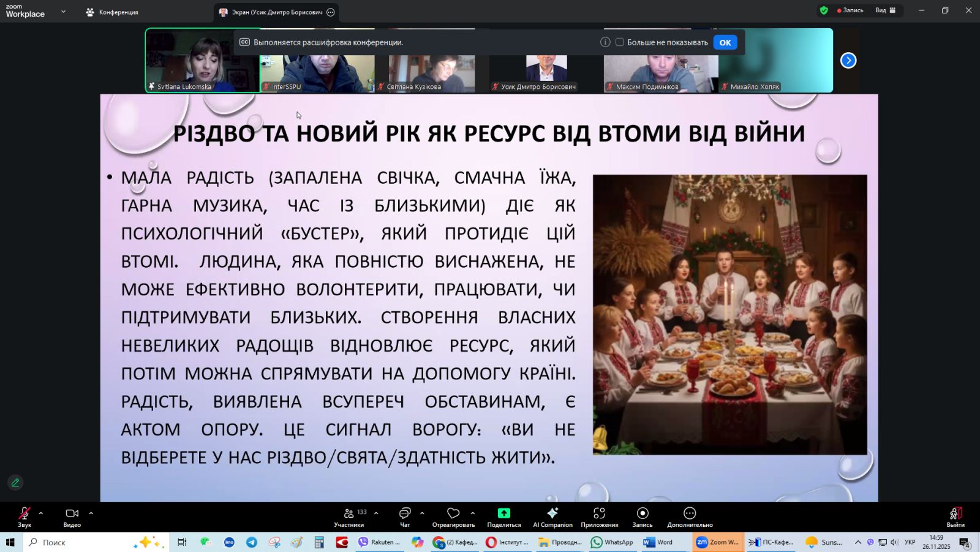This screenshot has width=980, height=552.
Task: Leave meeting with Выйти button
Action: coord(955,516)
